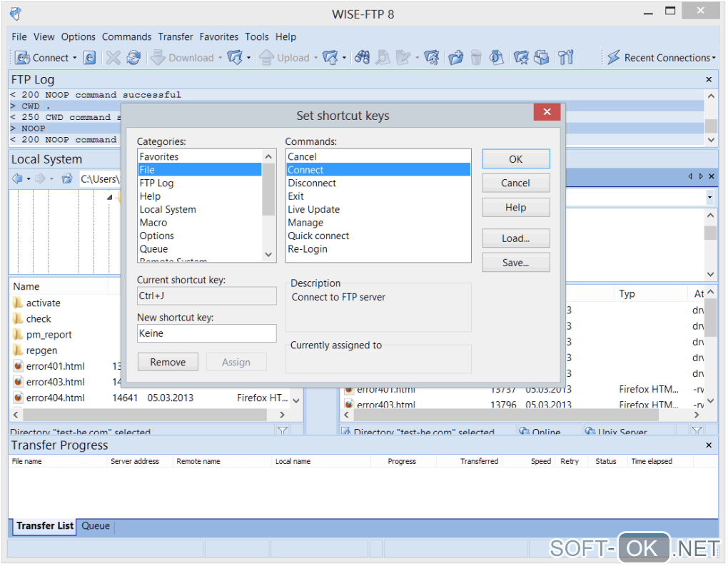Viewport: 728px width, 566px height.
Task: Select FTP Log in the Categories list
Action: coord(200,183)
